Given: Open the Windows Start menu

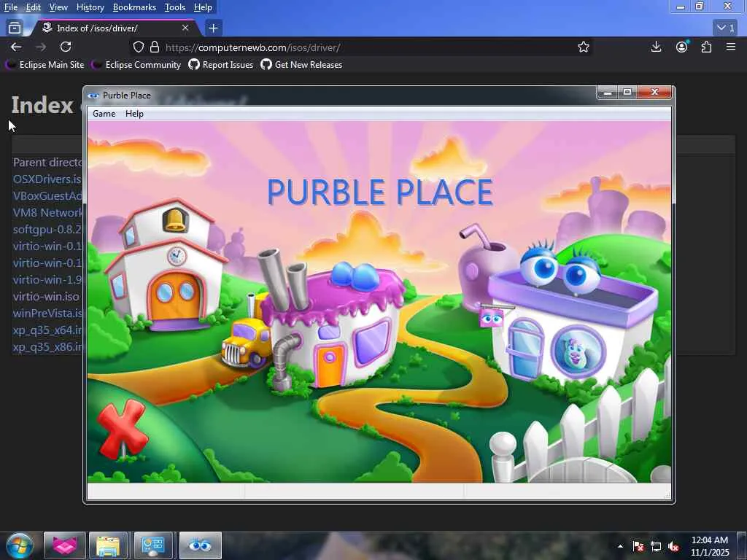Looking at the screenshot, I should (20, 545).
